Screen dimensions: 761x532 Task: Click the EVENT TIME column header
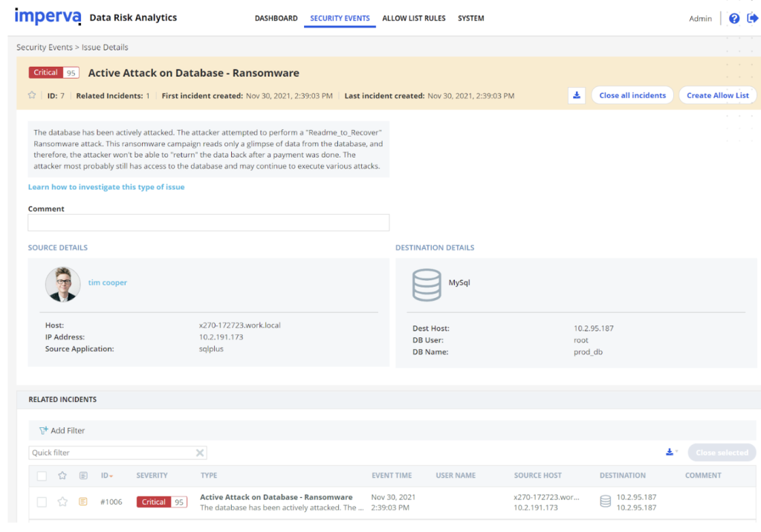(x=392, y=476)
